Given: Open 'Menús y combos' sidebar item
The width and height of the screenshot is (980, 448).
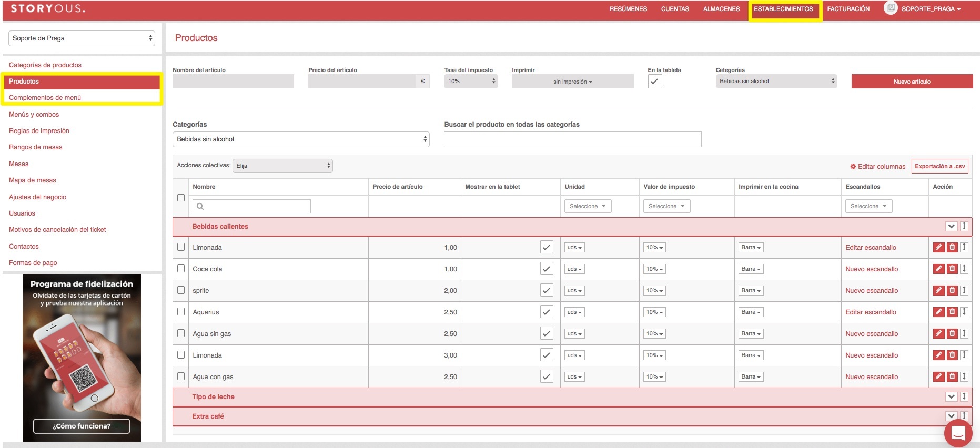Looking at the screenshot, I should [34, 114].
